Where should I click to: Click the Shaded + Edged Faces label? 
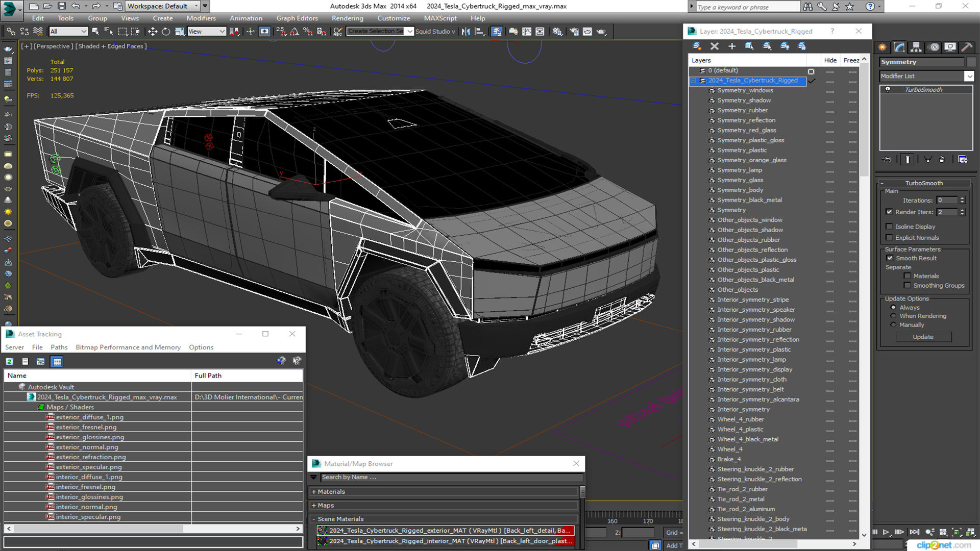tap(111, 46)
